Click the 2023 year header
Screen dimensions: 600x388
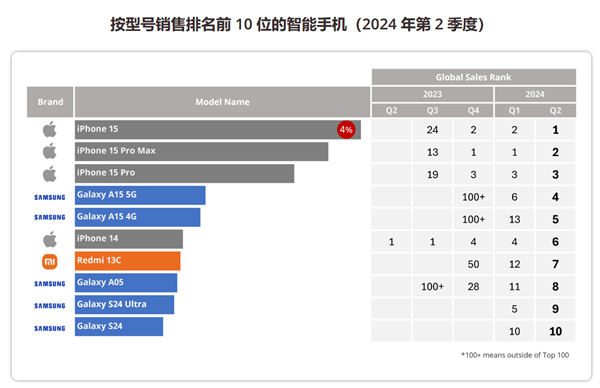pyautogui.click(x=432, y=94)
